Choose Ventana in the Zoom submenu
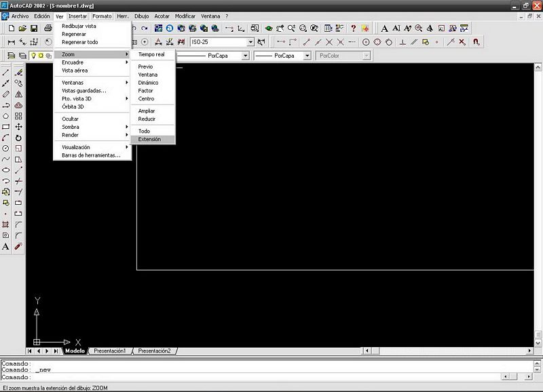 tap(153, 75)
